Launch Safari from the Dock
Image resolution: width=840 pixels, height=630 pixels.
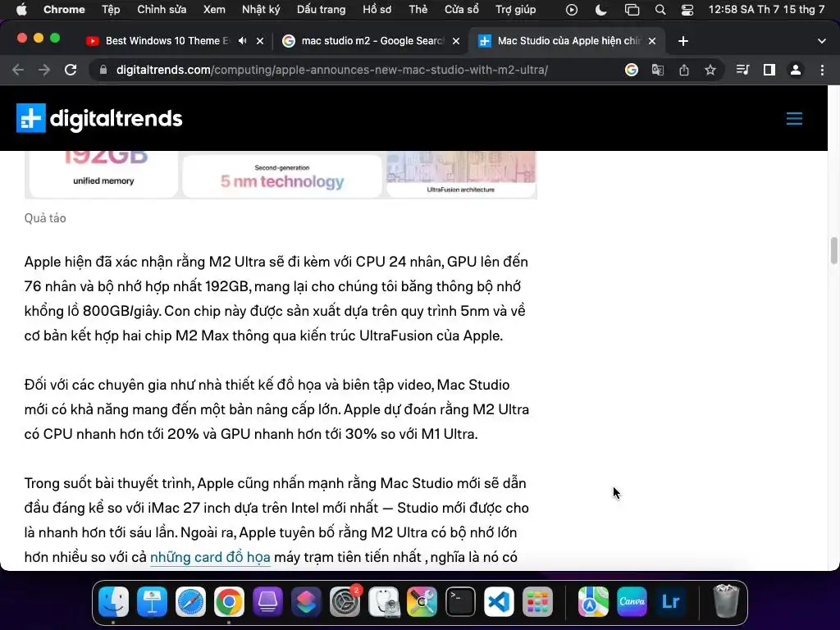pyautogui.click(x=190, y=602)
